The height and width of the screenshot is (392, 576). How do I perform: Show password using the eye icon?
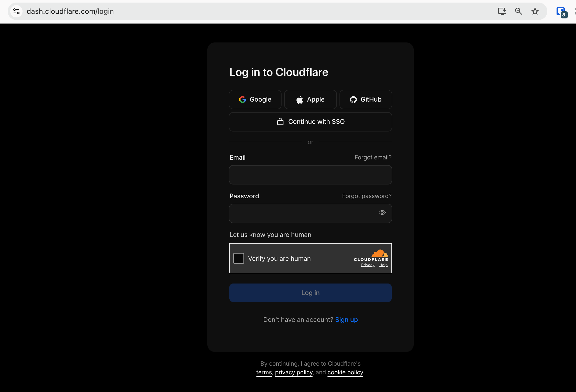click(382, 213)
